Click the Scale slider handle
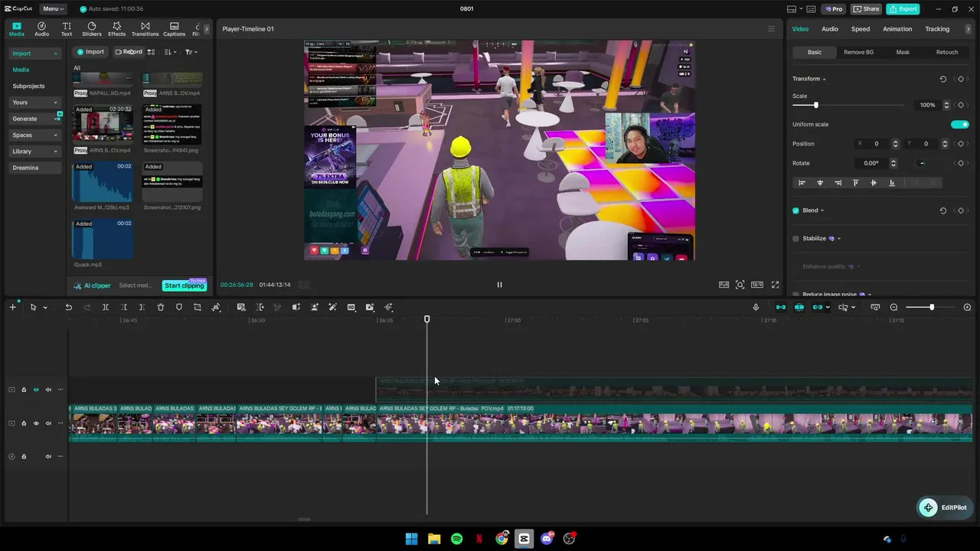 tap(815, 106)
